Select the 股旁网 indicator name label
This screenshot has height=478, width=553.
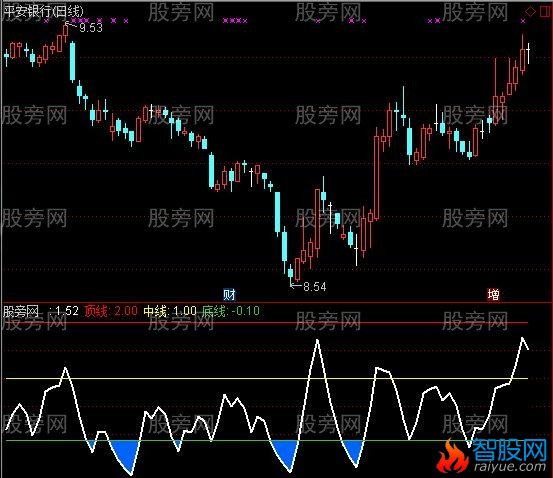click(x=21, y=311)
